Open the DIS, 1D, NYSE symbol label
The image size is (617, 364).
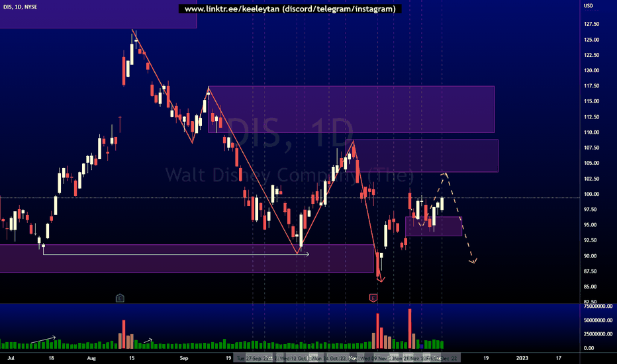20,7
